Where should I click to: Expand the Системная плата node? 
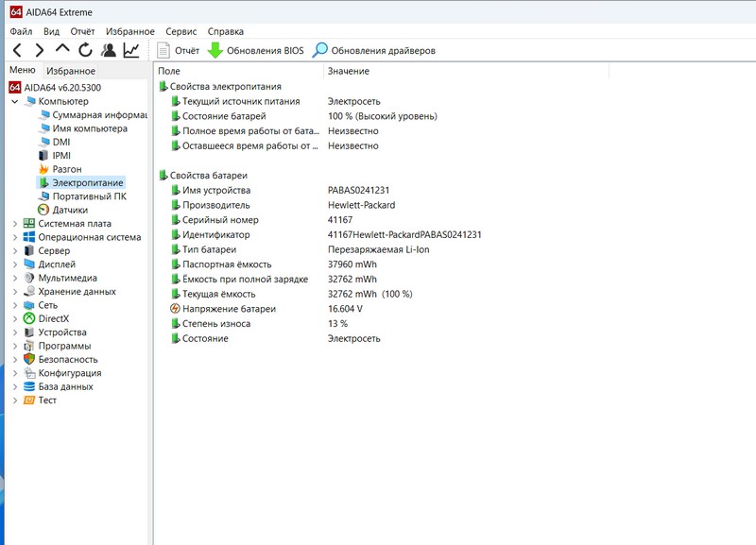(x=14, y=224)
